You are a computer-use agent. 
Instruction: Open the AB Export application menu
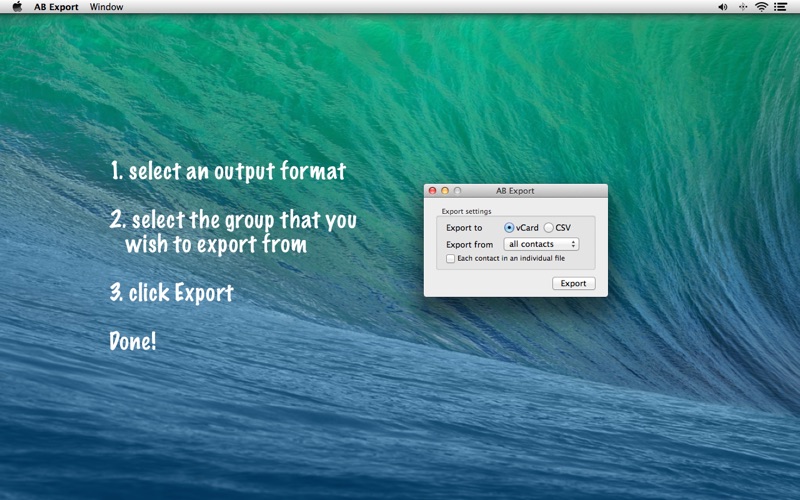click(56, 7)
